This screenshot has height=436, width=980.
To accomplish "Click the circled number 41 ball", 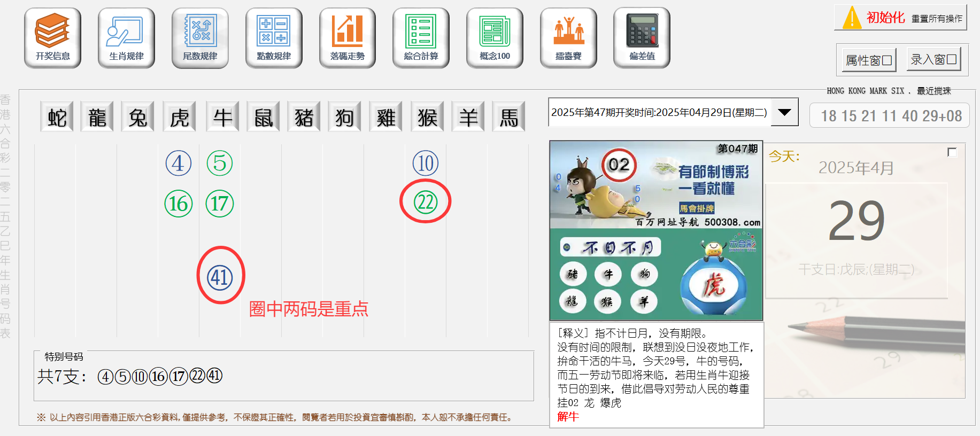I will point(220,277).
